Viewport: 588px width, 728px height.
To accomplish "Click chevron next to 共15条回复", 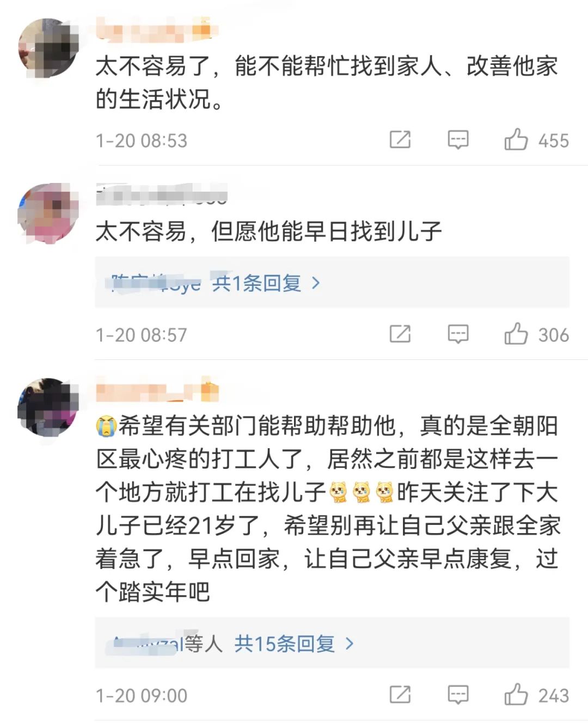I will click(x=350, y=644).
